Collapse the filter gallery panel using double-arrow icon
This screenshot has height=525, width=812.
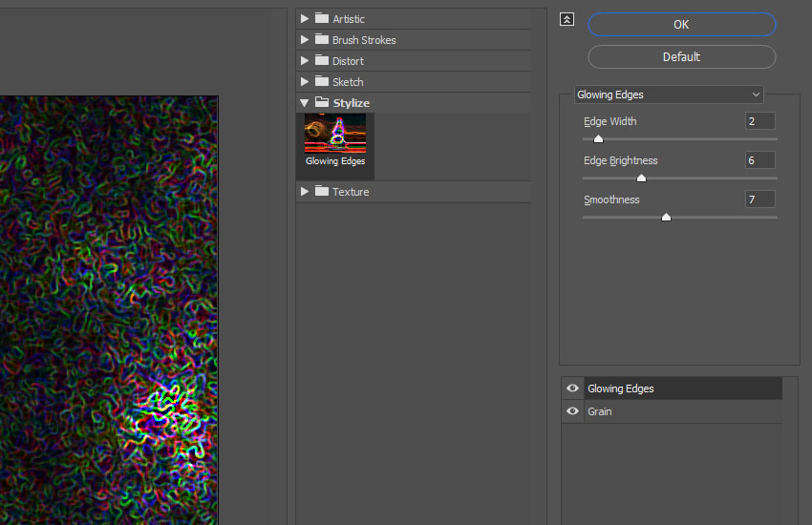pyautogui.click(x=566, y=19)
